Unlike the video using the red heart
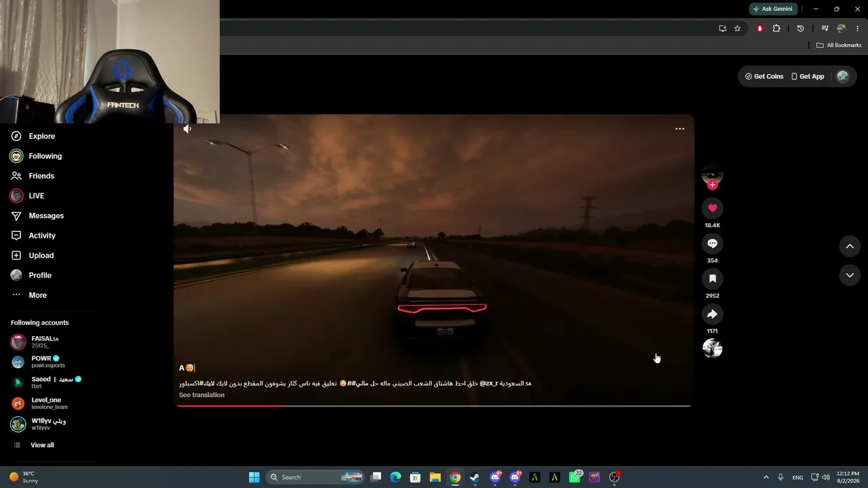This screenshot has height=488, width=868. click(x=712, y=208)
